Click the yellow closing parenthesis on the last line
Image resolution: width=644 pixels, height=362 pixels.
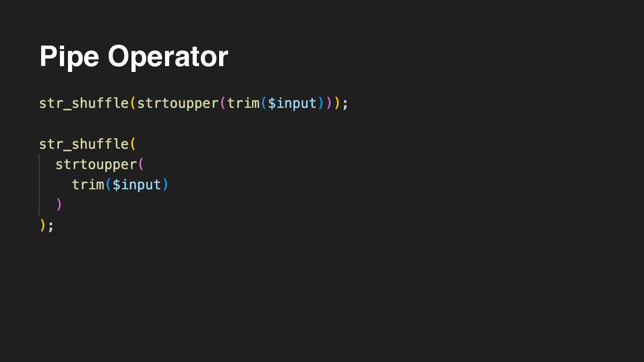coord(42,225)
